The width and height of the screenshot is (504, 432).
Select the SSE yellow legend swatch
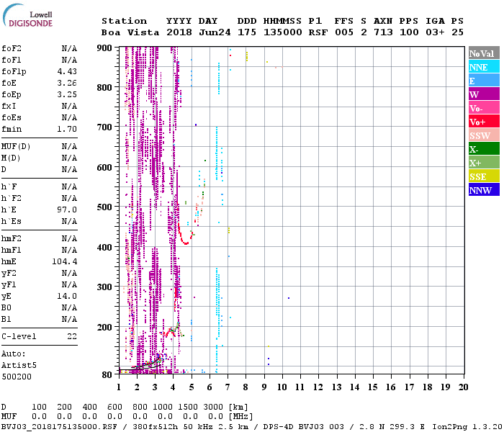484,176
